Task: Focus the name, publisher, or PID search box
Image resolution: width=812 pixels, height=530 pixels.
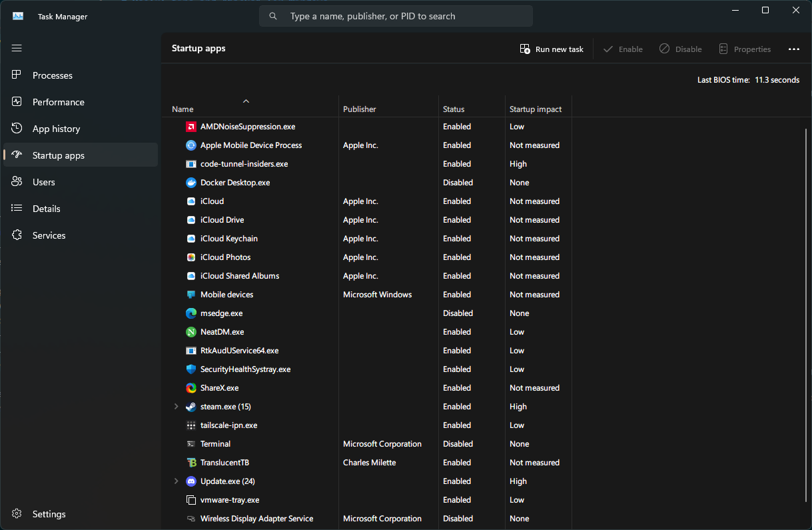Action: click(396, 16)
